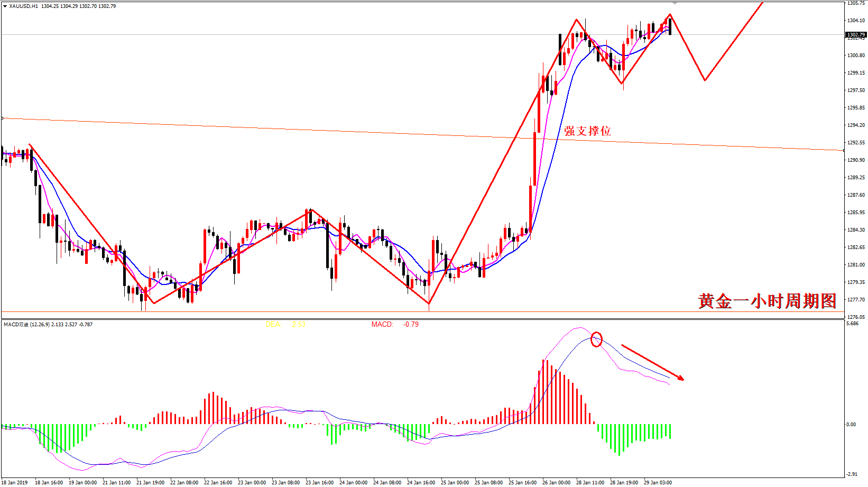Click the MACD双线 (12,26,9) indicator label
868x487 pixels.
[x=26, y=325]
